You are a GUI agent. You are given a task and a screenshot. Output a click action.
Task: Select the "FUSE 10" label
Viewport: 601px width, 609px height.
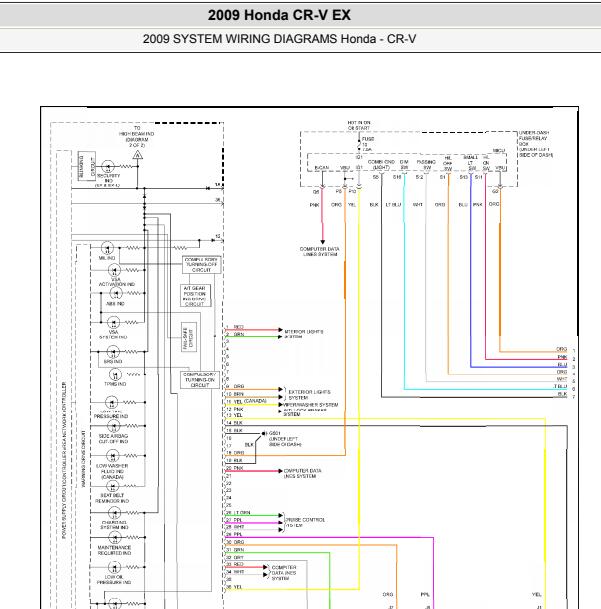click(x=368, y=142)
